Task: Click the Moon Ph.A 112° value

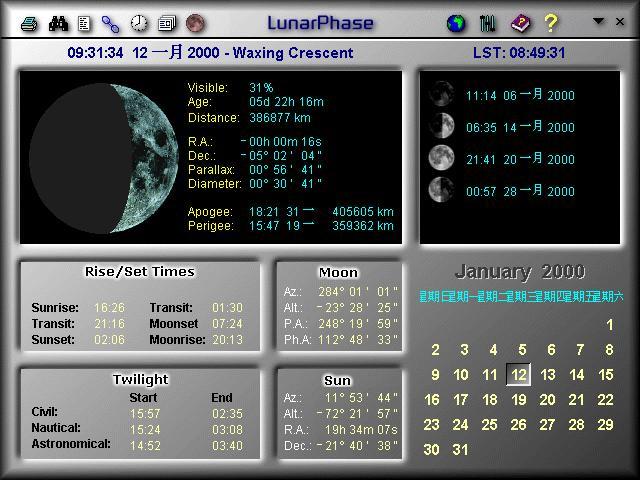Action: 358,340
